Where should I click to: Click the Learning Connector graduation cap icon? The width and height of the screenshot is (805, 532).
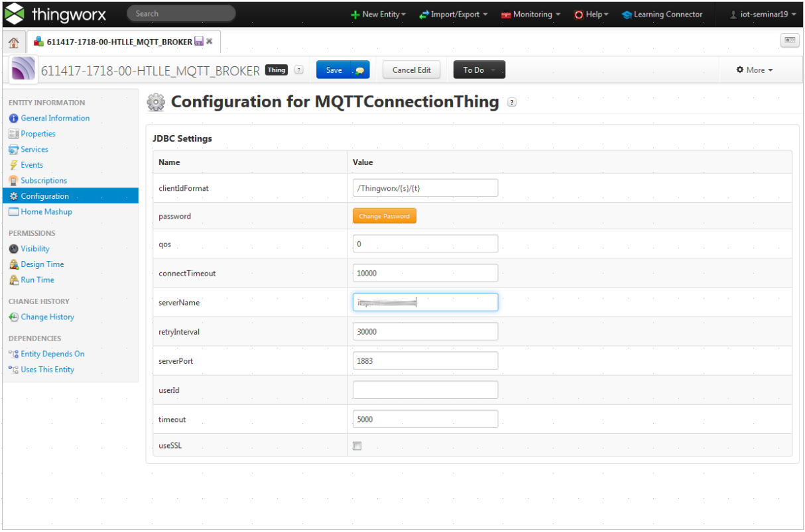click(627, 15)
